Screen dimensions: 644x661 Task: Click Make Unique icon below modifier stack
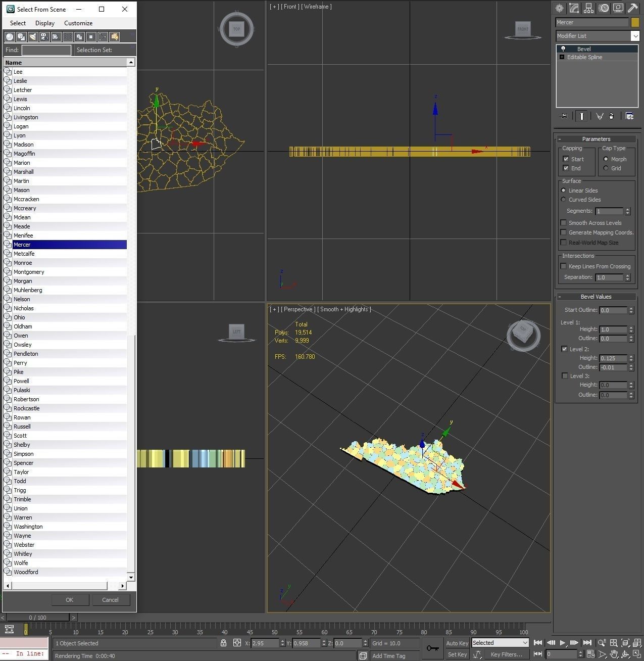coord(600,116)
